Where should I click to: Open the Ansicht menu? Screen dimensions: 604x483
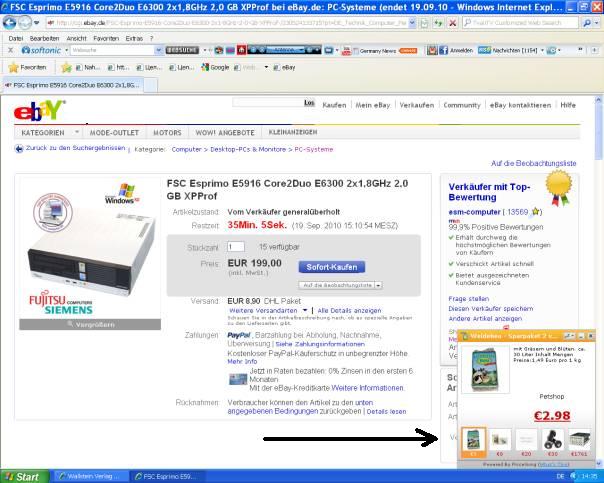click(x=76, y=39)
